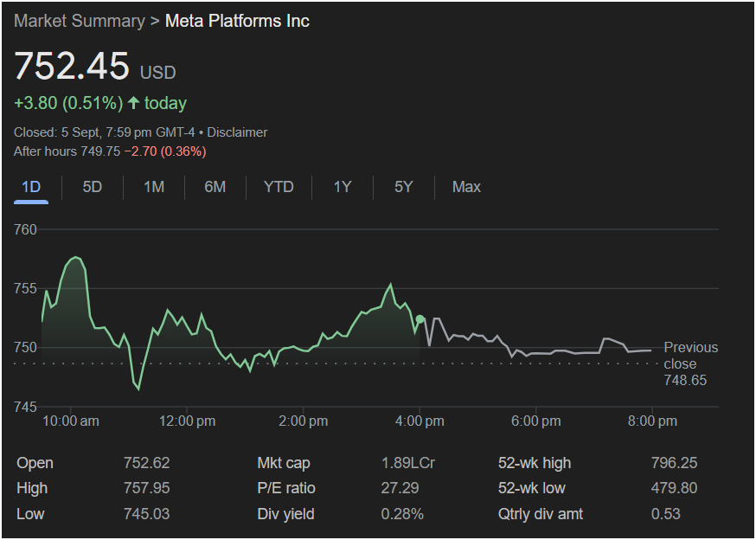
Task: Click the 755 y-axis label
Action: coord(25,288)
